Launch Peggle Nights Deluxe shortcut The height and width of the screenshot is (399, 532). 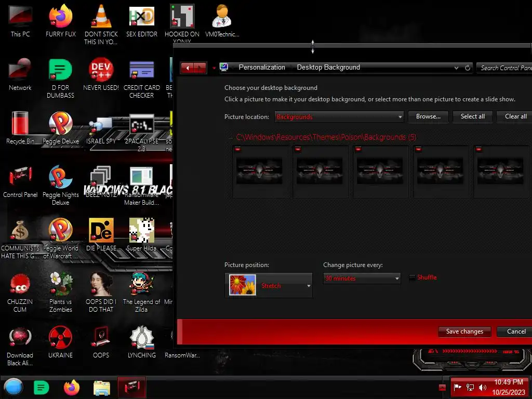pos(60,185)
